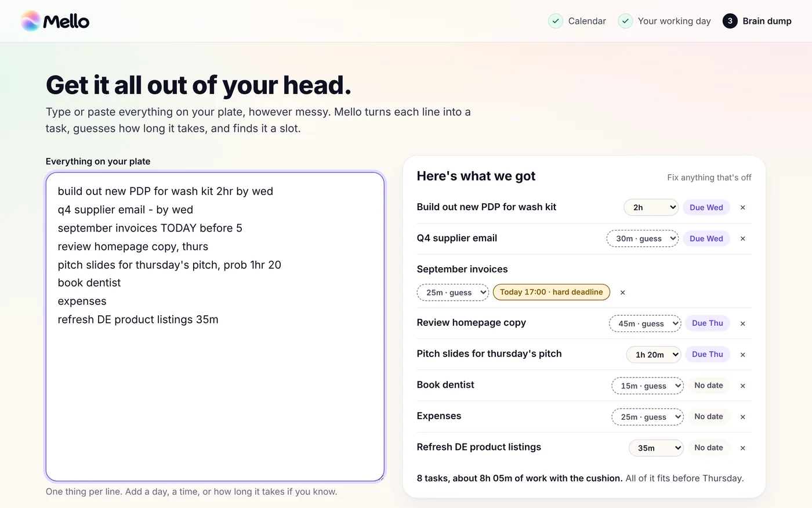Remove the Review homepage copy task
812x508 pixels.
(742, 323)
